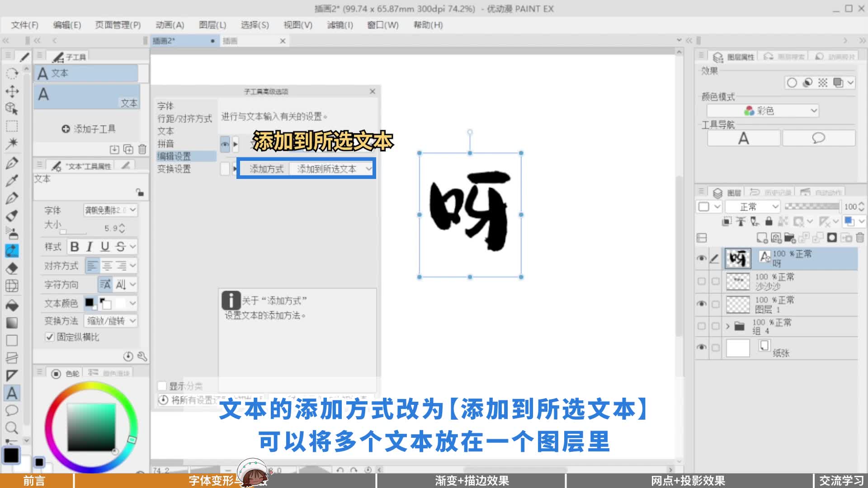Click the black text color swatch
This screenshot has height=488, width=868.
(90, 302)
